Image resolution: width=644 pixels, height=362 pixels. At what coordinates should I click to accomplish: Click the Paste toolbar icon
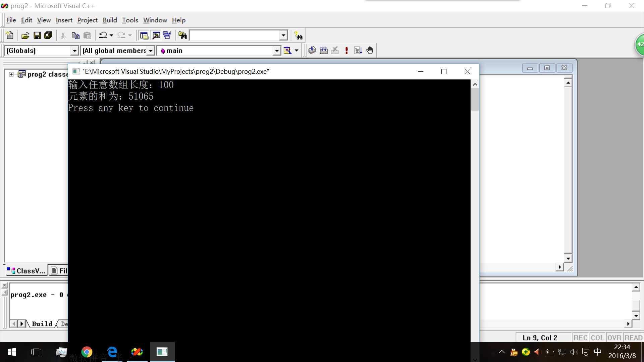point(87,35)
